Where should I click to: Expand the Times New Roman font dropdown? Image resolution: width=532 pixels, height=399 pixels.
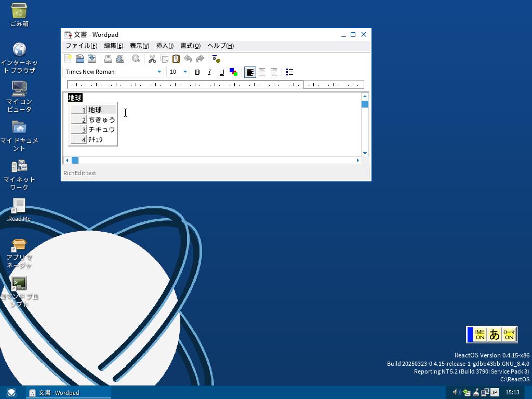tap(159, 72)
